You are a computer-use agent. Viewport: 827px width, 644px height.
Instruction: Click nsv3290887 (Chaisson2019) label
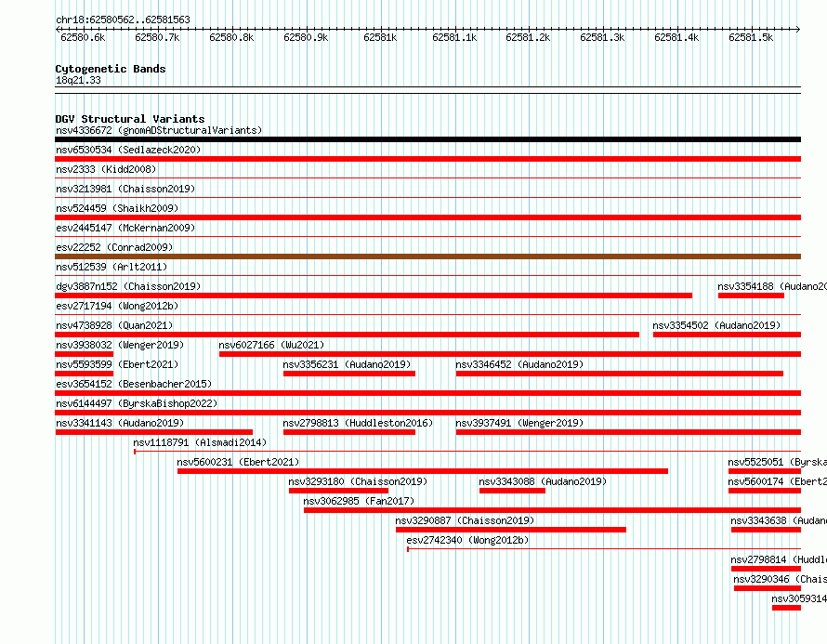click(466, 520)
